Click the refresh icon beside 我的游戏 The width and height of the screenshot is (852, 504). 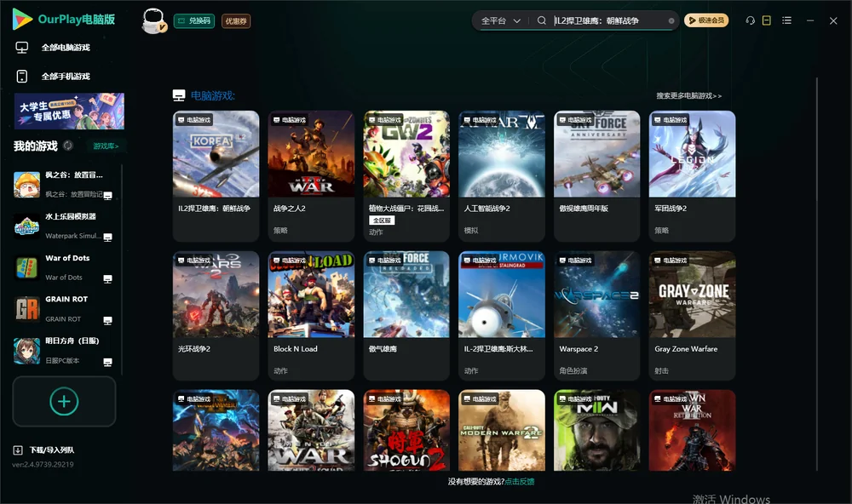68,146
